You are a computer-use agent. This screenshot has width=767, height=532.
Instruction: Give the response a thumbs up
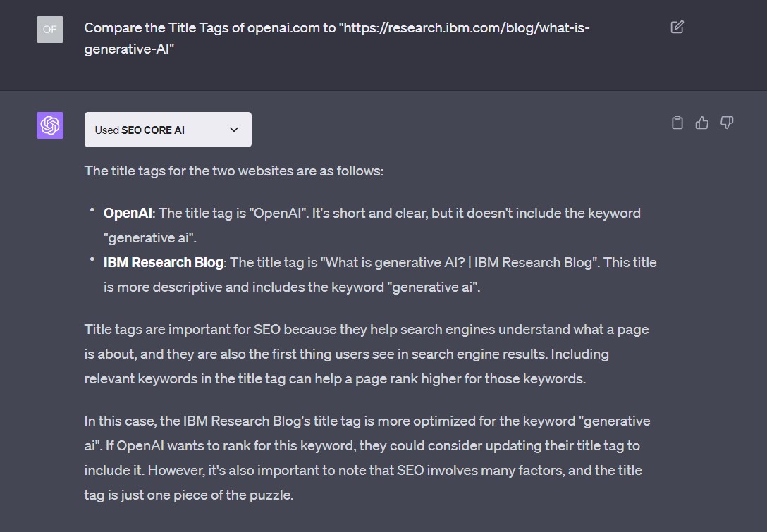pos(702,123)
